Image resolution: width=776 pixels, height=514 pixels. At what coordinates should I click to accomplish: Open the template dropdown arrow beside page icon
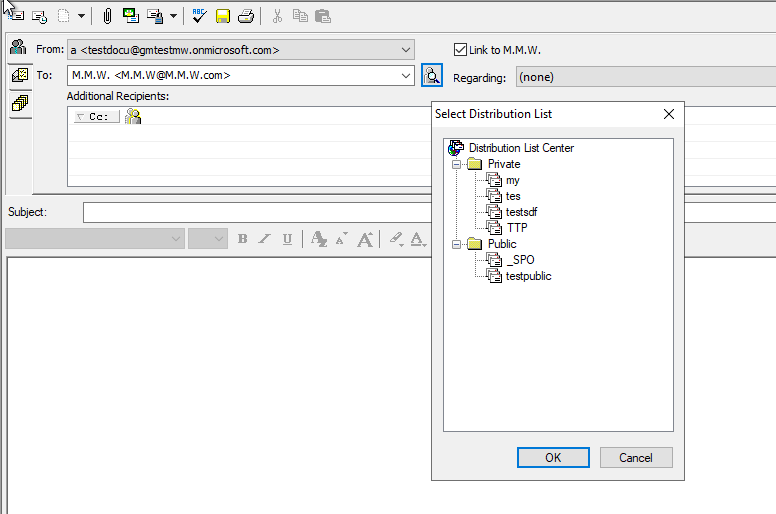pos(81,16)
